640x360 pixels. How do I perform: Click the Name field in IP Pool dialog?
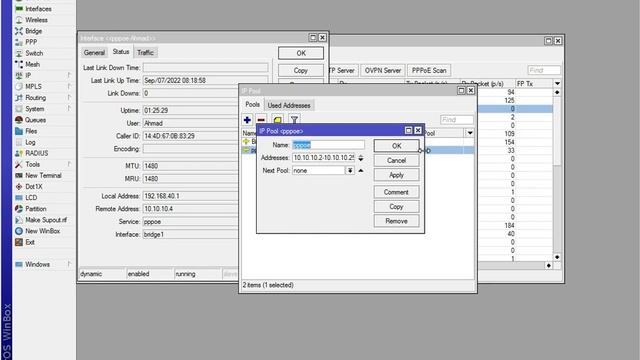point(328,145)
